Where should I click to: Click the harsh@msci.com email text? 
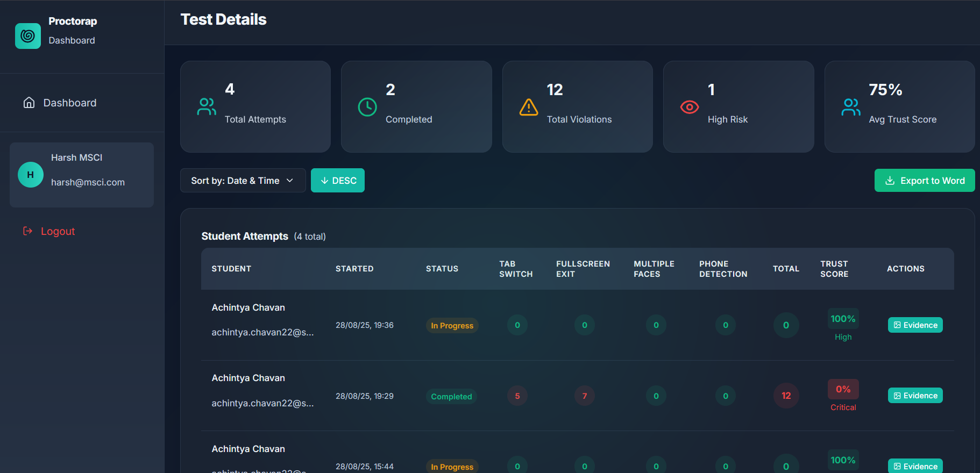coord(88,182)
